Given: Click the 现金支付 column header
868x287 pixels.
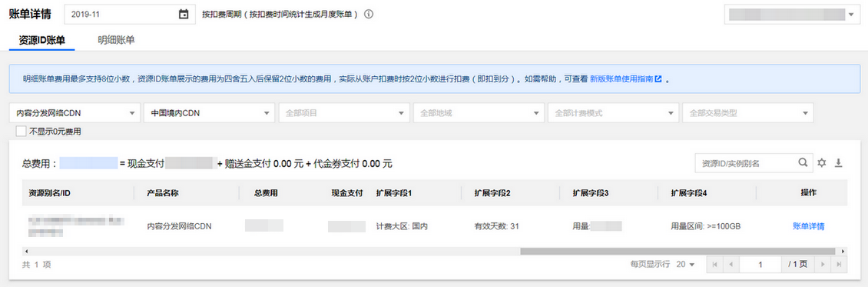Looking at the screenshot, I should [347, 193].
